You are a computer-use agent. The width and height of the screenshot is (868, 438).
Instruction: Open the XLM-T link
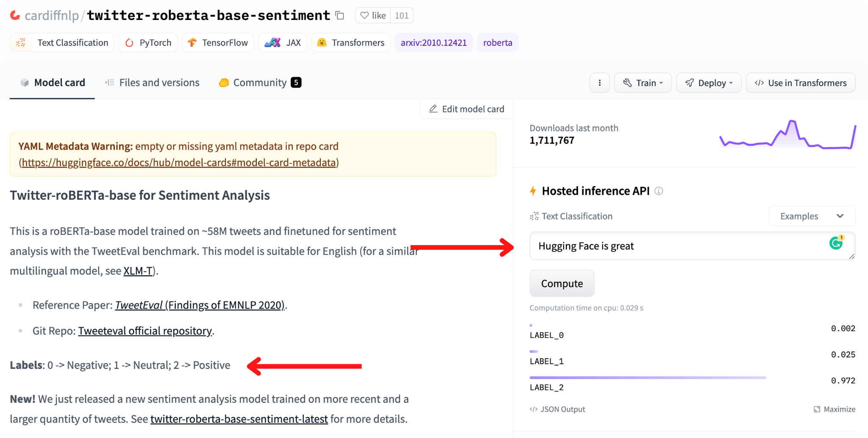tap(138, 271)
